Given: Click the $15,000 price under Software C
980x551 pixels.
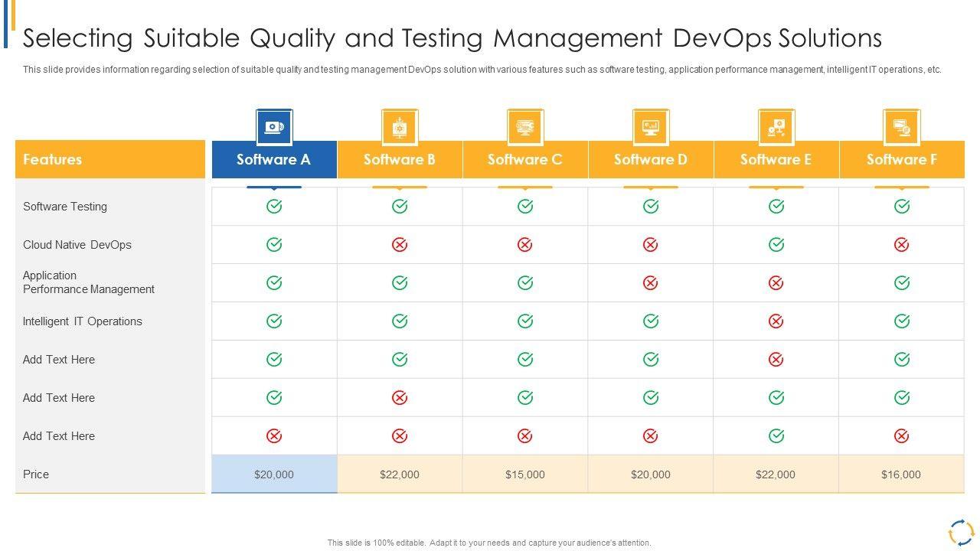Looking at the screenshot, I should (525, 474).
